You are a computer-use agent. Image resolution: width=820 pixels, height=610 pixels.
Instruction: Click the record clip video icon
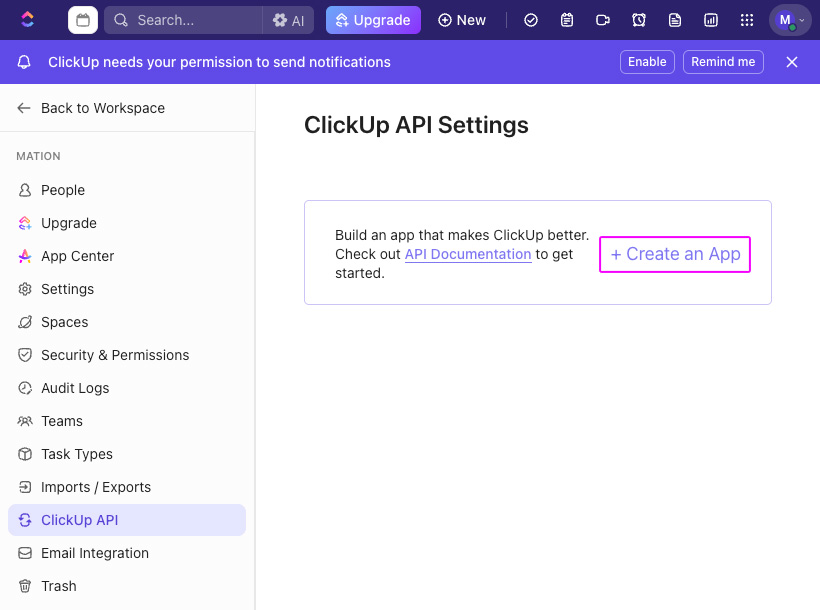(603, 20)
